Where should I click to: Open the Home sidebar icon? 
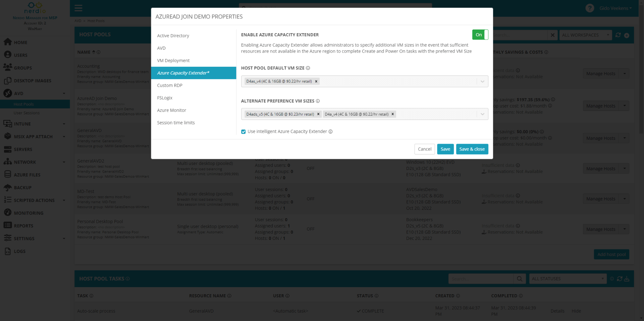coord(8,42)
